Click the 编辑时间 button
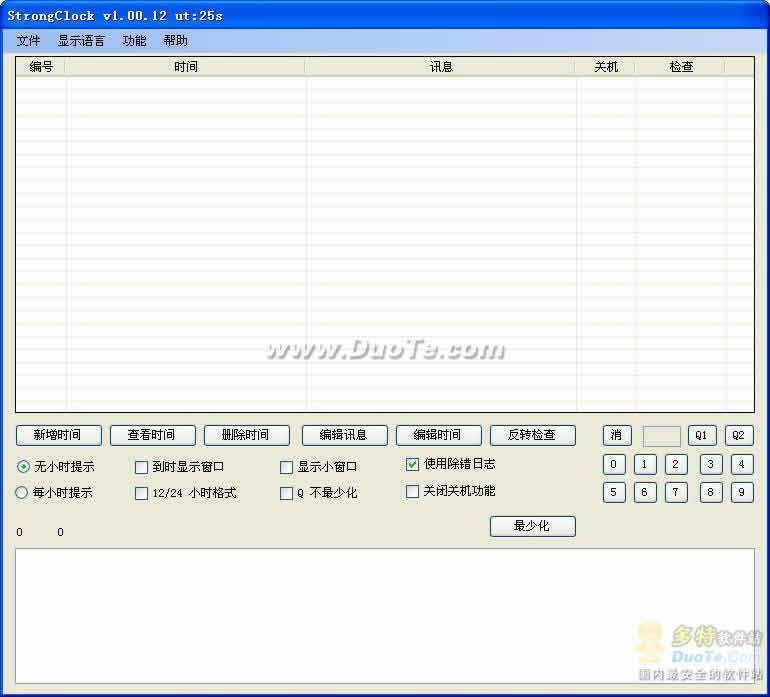 (x=439, y=435)
